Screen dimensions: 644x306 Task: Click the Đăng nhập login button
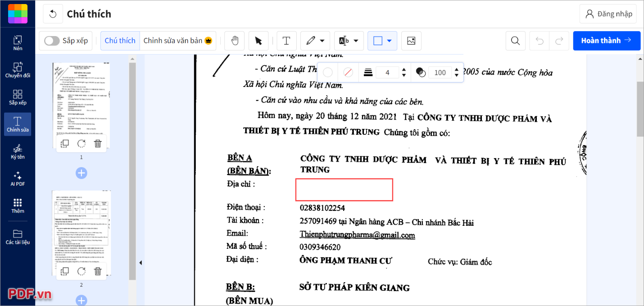click(x=608, y=14)
